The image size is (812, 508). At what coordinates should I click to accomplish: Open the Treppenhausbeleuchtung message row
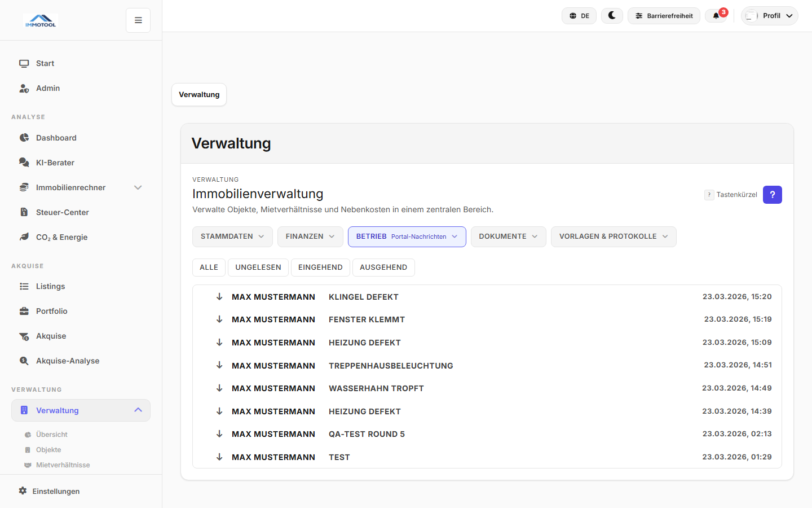(x=391, y=366)
